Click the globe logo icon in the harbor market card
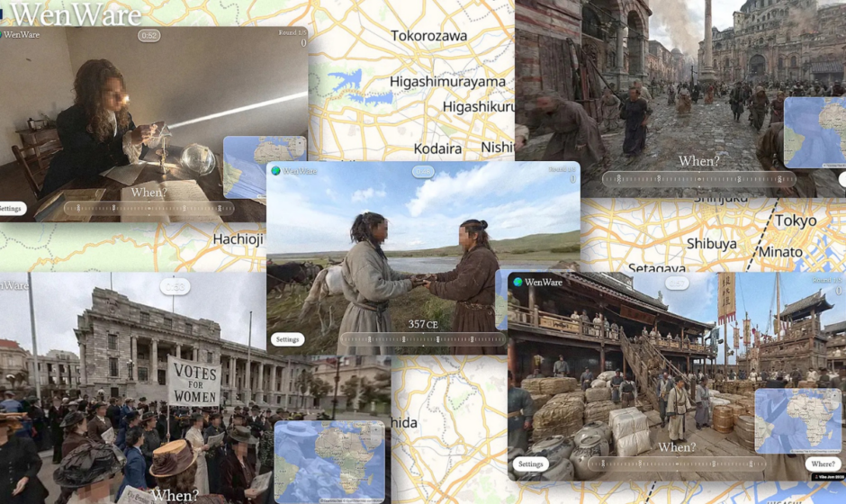 tap(518, 282)
